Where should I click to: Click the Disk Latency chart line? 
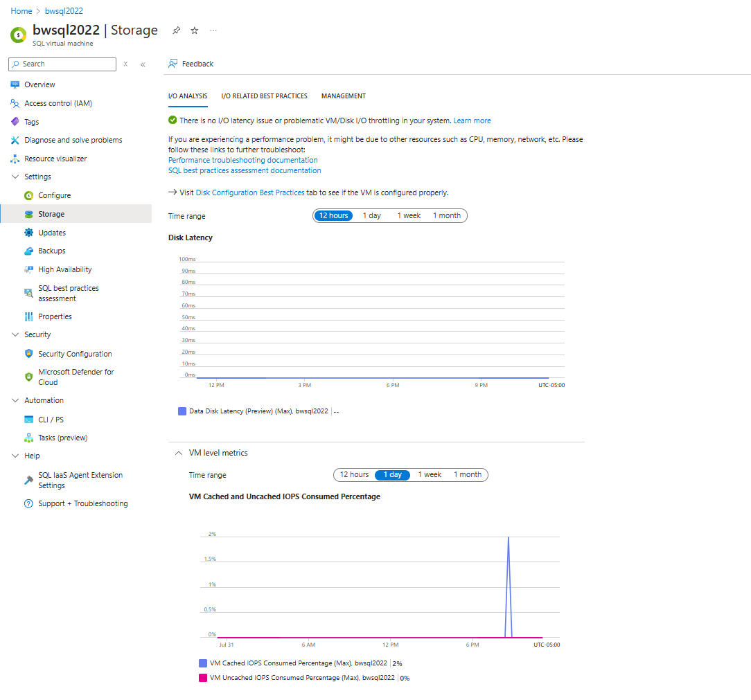pyautogui.click(x=373, y=378)
